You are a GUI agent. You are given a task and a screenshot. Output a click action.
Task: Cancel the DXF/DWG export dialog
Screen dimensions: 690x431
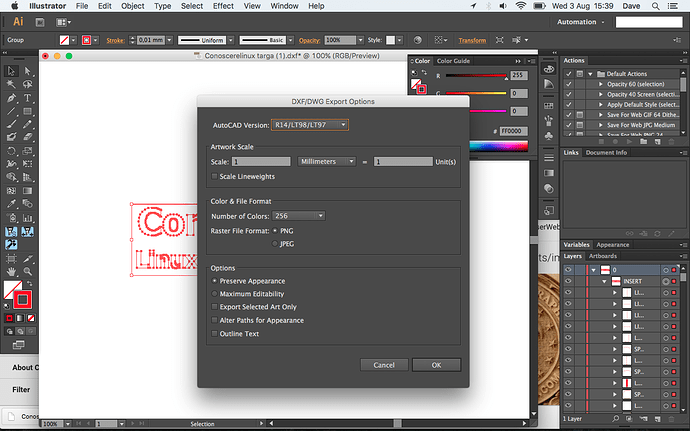coord(384,365)
